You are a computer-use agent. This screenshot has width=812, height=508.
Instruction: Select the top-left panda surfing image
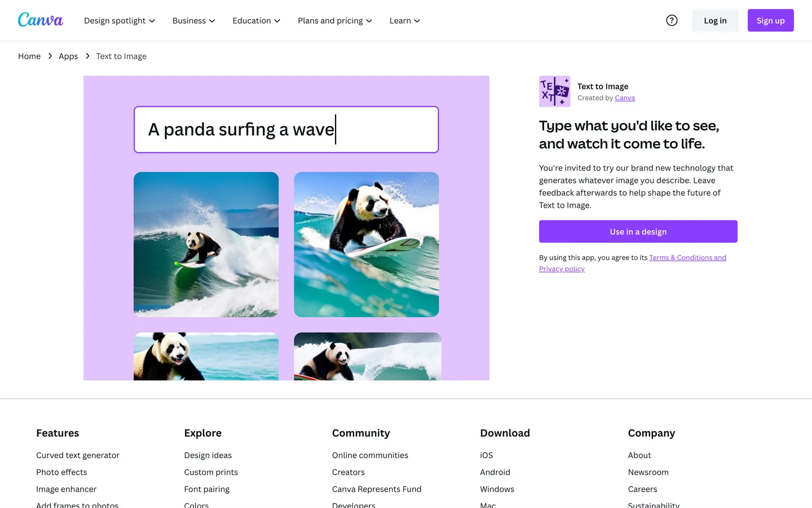(x=206, y=244)
